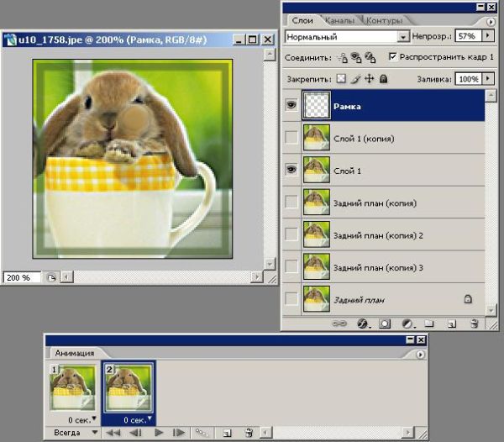Viewport: 504px width, 442px height.
Task: Show the Задний план (копия) layer
Action: point(291,202)
